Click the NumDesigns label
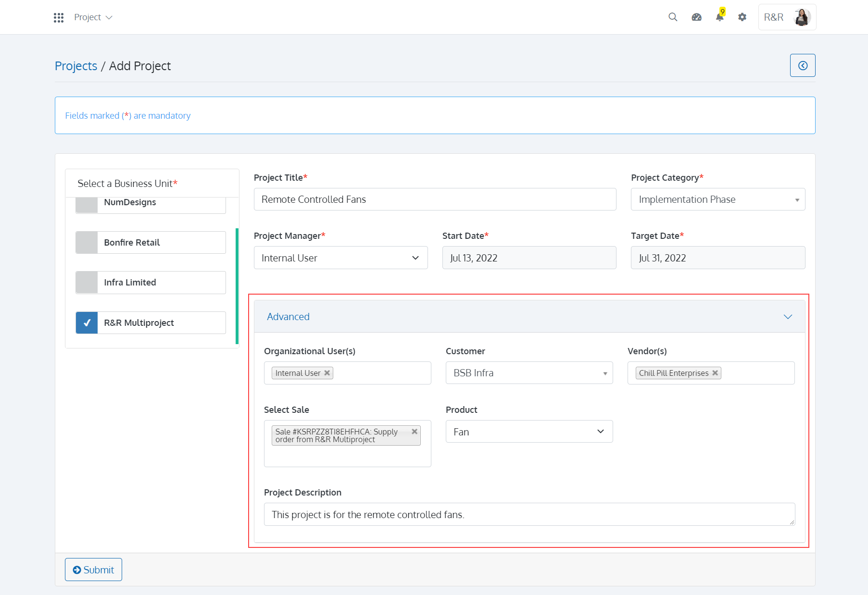Viewport: 868px width, 595px height. (130, 202)
